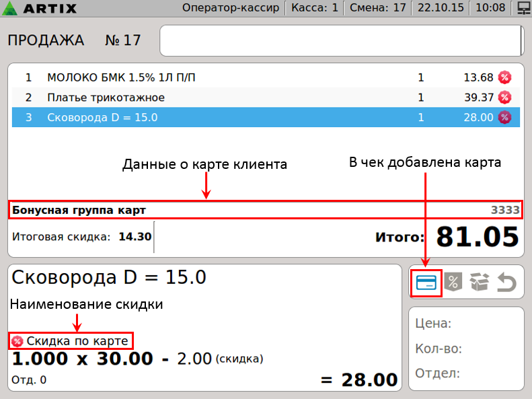The width and height of the screenshot is (532, 399).
Task: Click the percent discount tag icon
Action: pyautogui.click(x=454, y=282)
